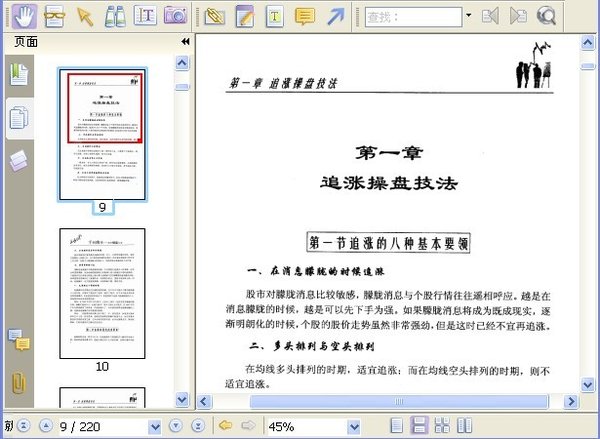
Task: Go to previous page button
Action: click(x=46, y=426)
